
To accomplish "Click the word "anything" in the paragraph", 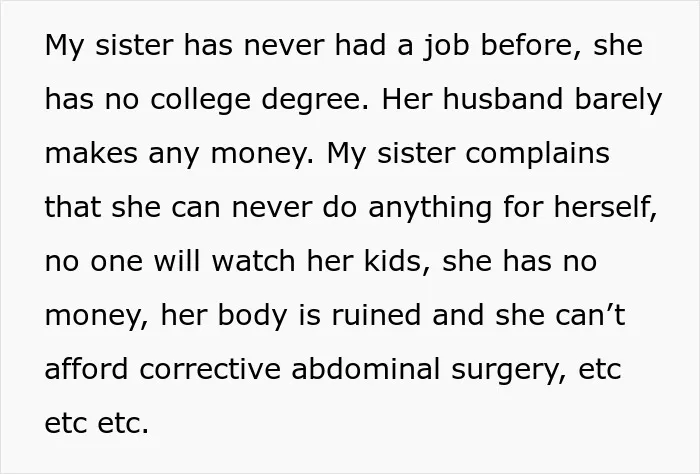I will pyautogui.click(x=430, y=209).
